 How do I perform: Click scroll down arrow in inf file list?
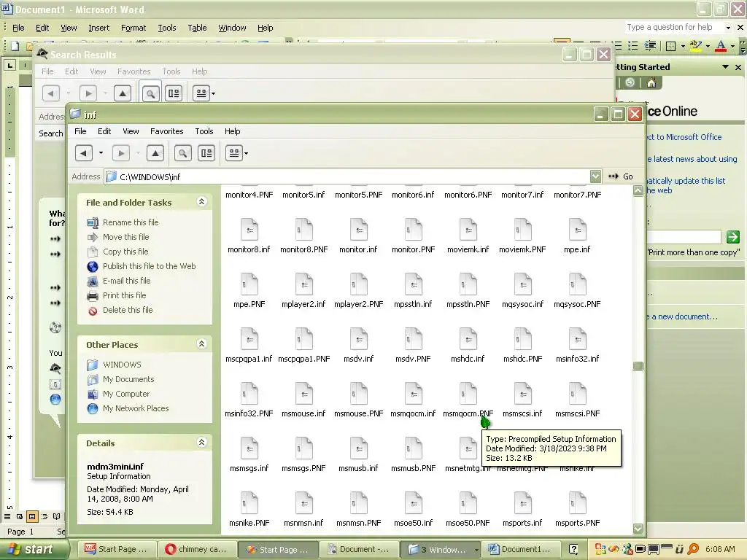pyautogui.click(x=638, y=529)
